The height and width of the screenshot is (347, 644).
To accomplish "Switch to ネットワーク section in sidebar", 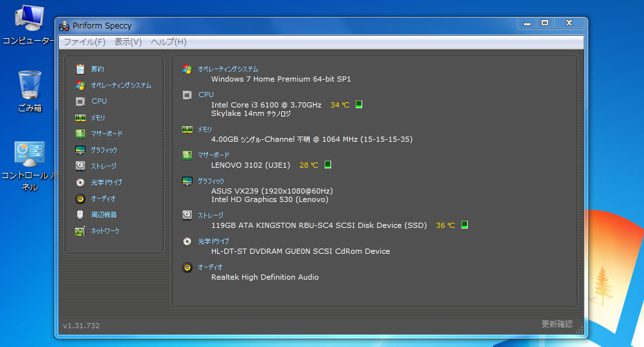I will [105, 231].
